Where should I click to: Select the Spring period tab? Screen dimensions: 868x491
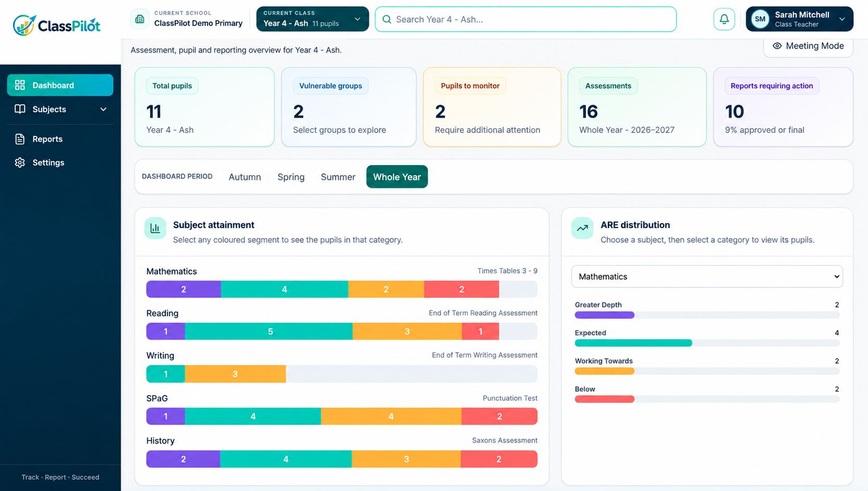[x=291, y=177]
